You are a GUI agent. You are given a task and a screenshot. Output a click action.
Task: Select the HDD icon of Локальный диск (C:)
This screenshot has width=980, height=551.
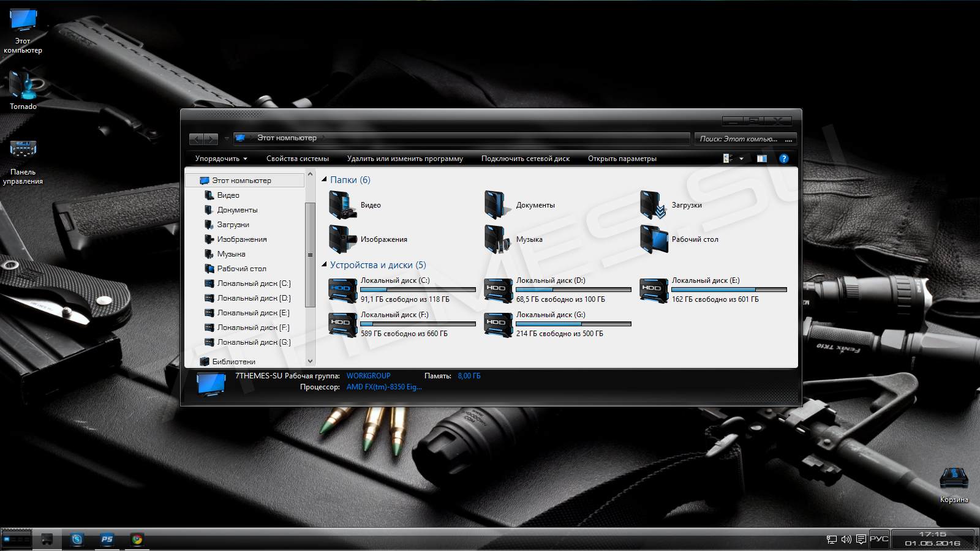pyautogui.click(x=343, y=290)
